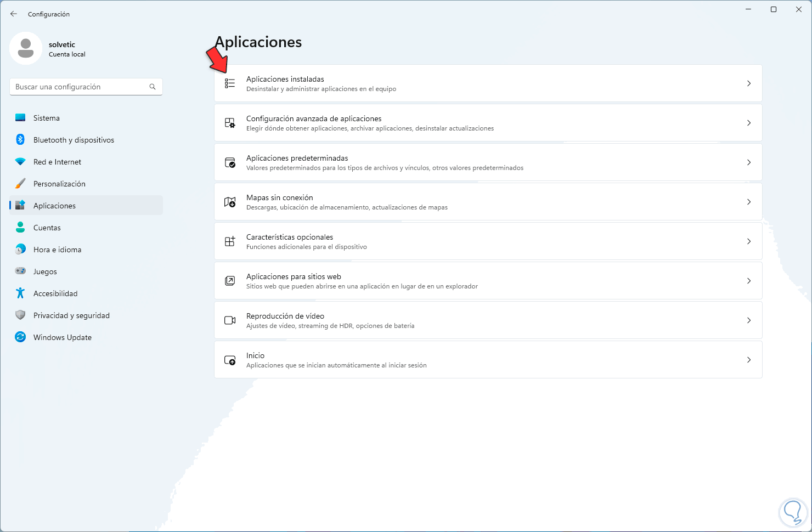The image size is (812, 532).
Task: Open Características opcionales via its chevron
Action: coord(749,241)
